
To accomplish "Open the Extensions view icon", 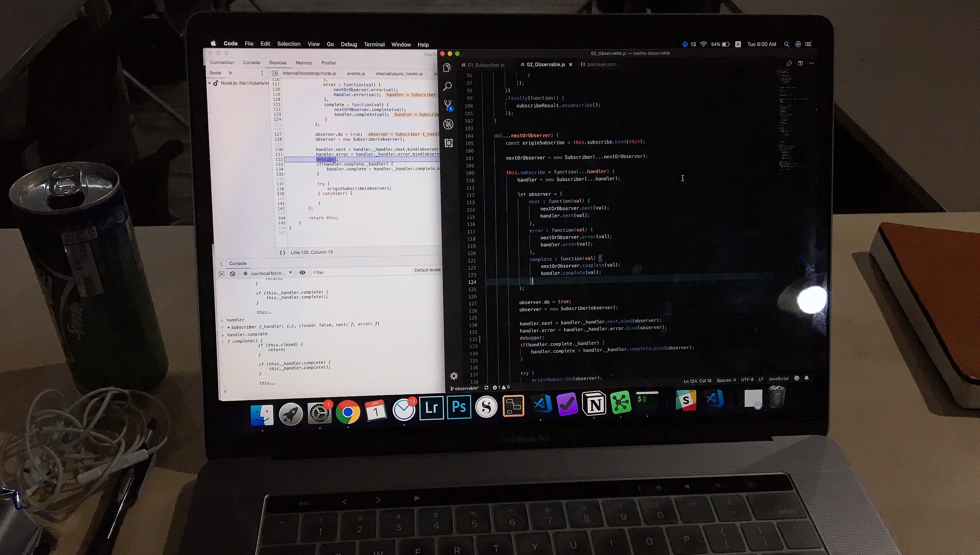I will coord(449,143).
